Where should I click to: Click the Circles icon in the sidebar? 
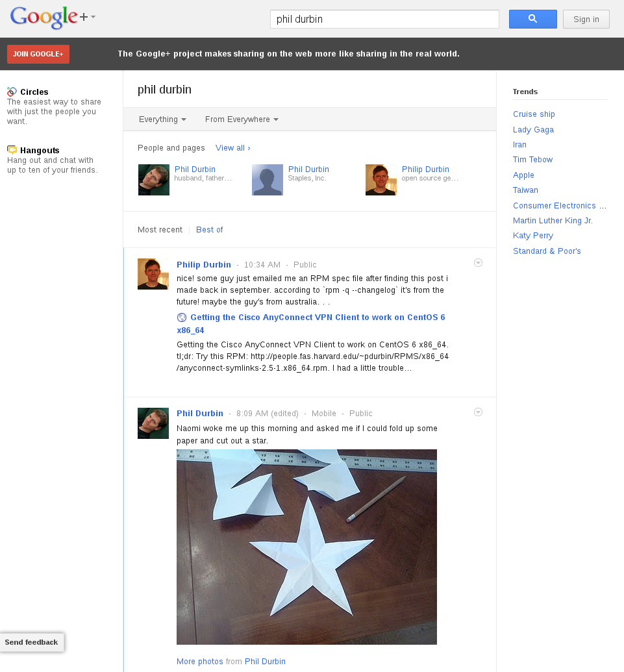click(x=12, y=92)
